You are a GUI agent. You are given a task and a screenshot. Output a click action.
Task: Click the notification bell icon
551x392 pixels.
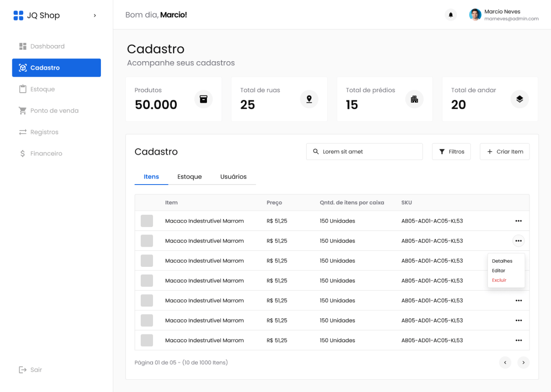pos(450,15)
